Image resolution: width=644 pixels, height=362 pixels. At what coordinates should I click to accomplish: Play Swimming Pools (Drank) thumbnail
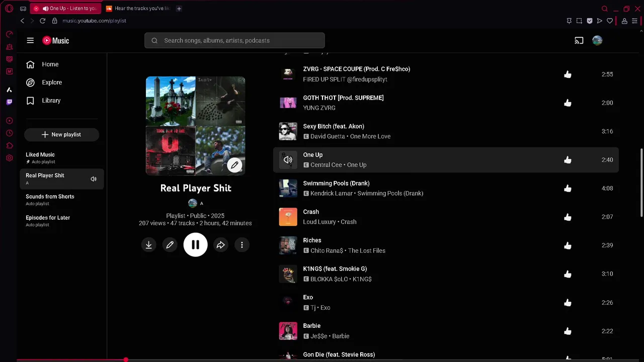[x=288, y=188]
